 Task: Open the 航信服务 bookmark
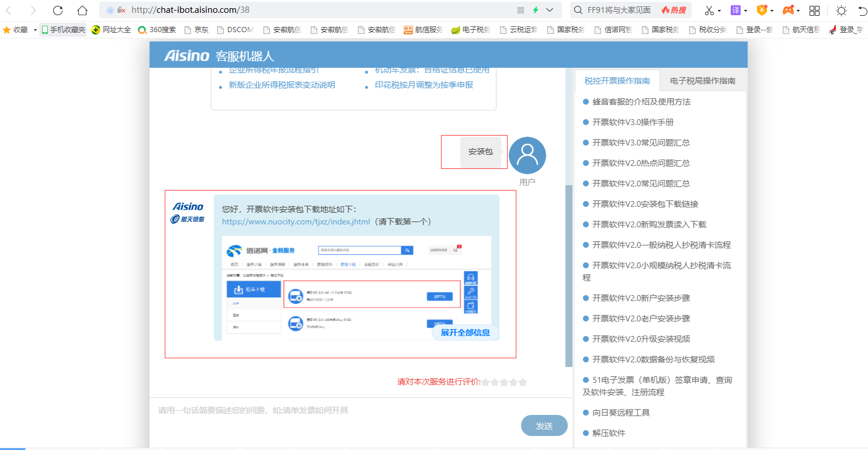(x=423, y=30)
